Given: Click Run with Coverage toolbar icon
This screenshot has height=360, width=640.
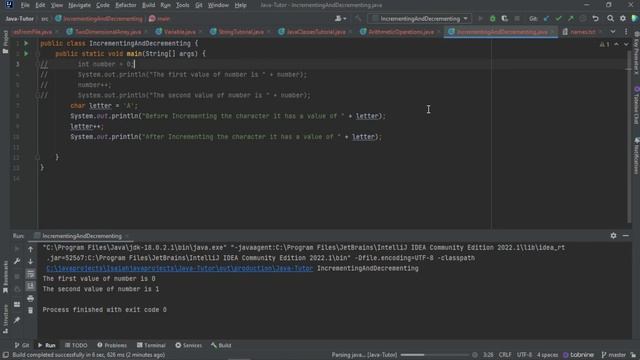Looking at the screenshot, I should (504, 19).
